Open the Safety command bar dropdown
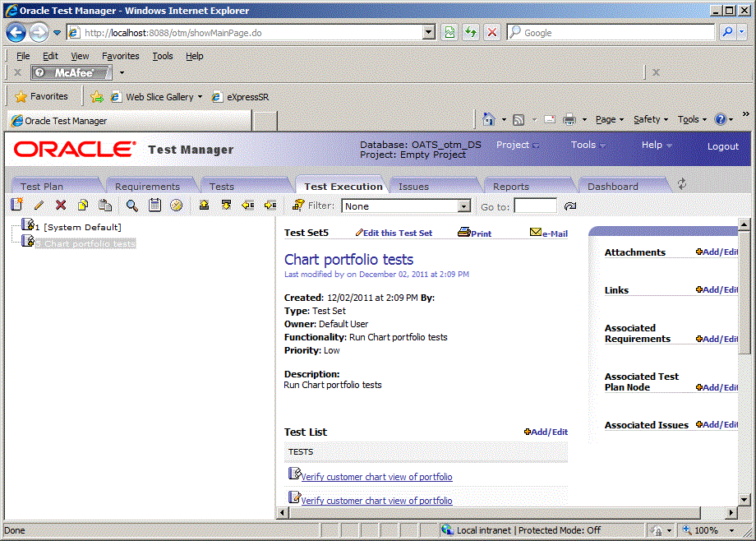The image size is (756, 541). pos(651,119)
